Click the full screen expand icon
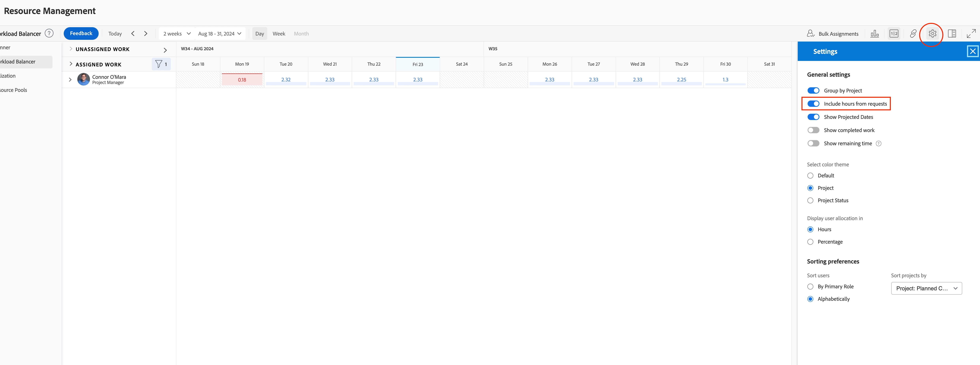980x365 pixels. pos(971,34)
